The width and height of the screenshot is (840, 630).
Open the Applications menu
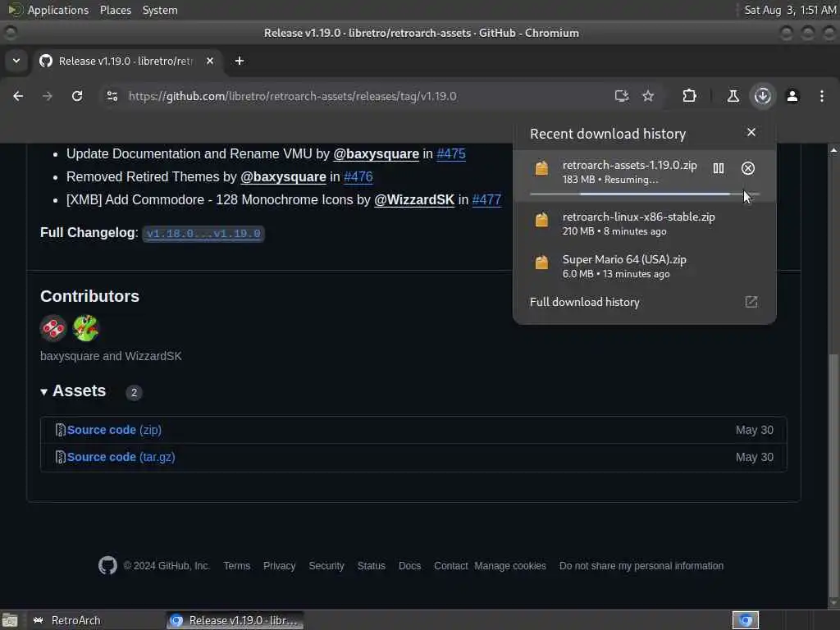pos(58,10)
